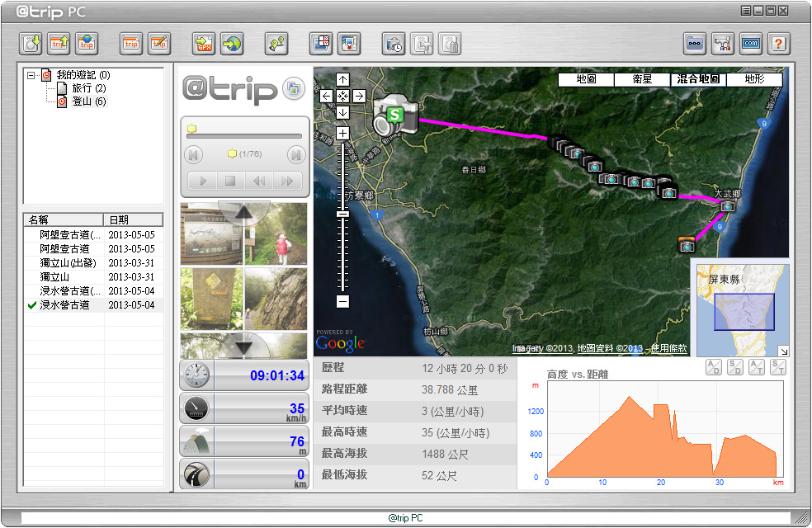Switch chart to speed vs distance (S/D)
Viewport: 812px width, 528px height.
pos(735,367)
